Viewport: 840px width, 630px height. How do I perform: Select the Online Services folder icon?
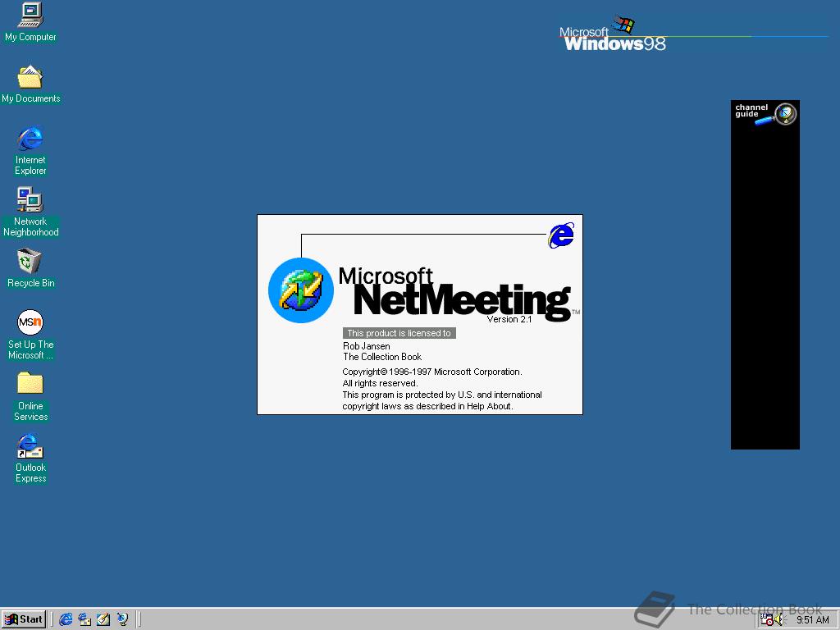(30, 396)
